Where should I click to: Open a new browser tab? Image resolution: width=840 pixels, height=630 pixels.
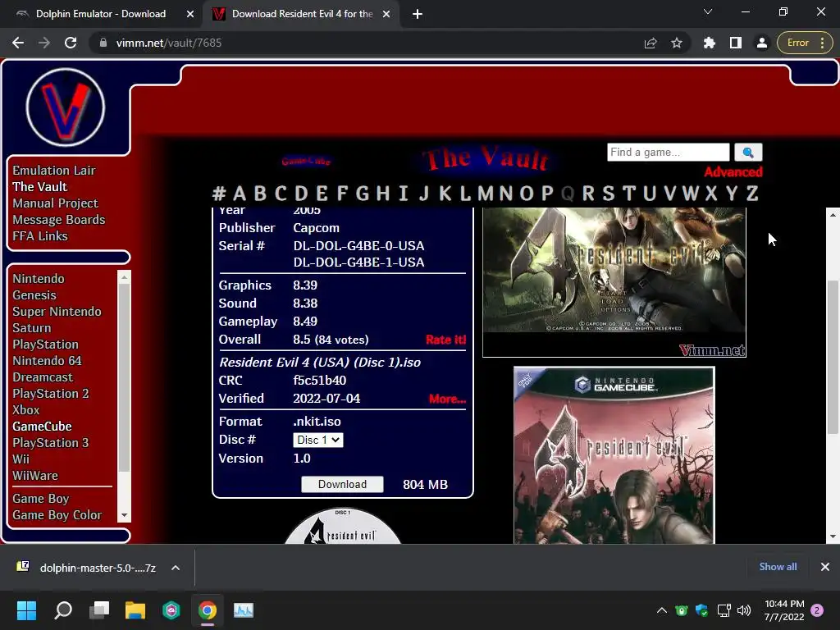click(418, 14)
